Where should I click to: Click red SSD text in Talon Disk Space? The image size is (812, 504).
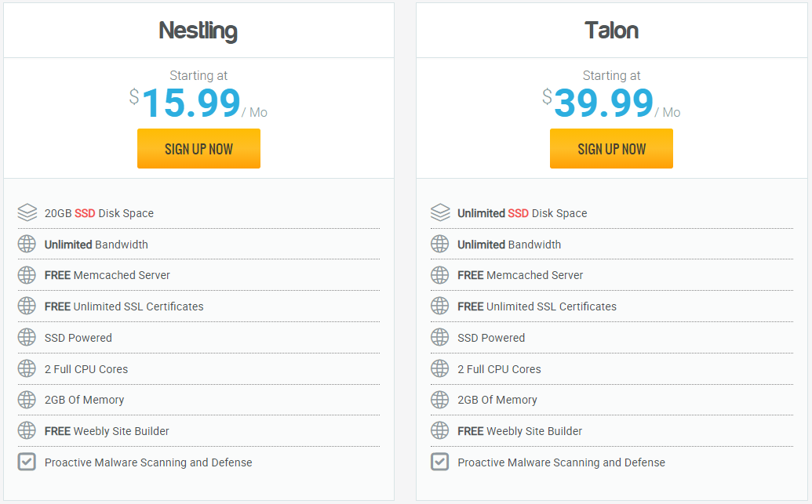518,213
